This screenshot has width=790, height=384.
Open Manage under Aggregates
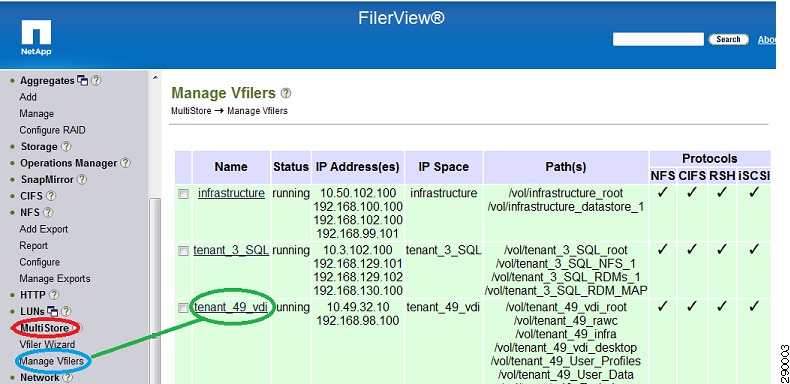click(37, 113)
